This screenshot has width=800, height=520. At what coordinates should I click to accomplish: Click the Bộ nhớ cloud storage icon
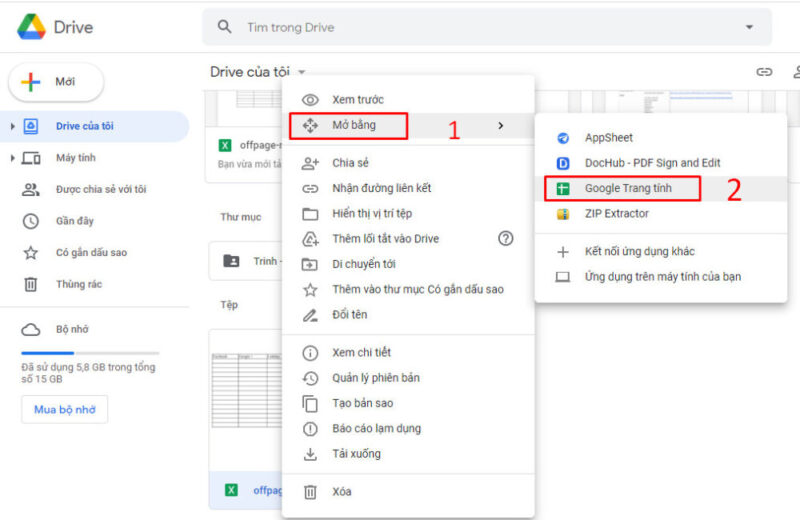coord(31,330)
